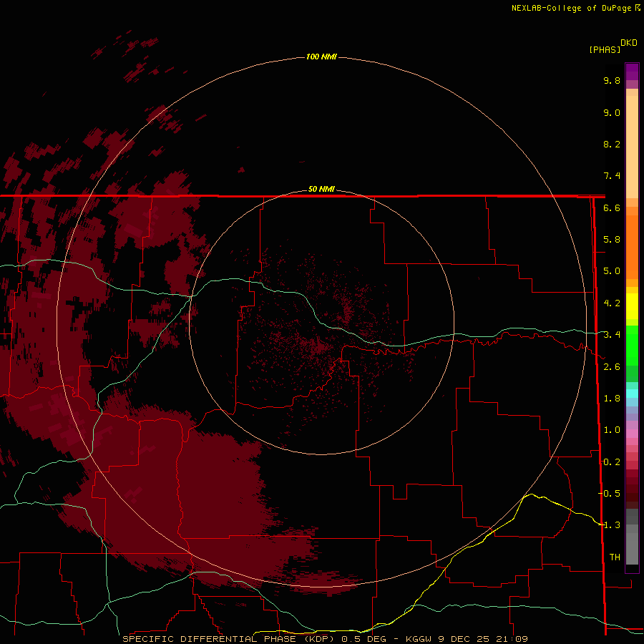Click the 21:09 timestamp in caption
This screenshot has height=644, width=644.
512,639
